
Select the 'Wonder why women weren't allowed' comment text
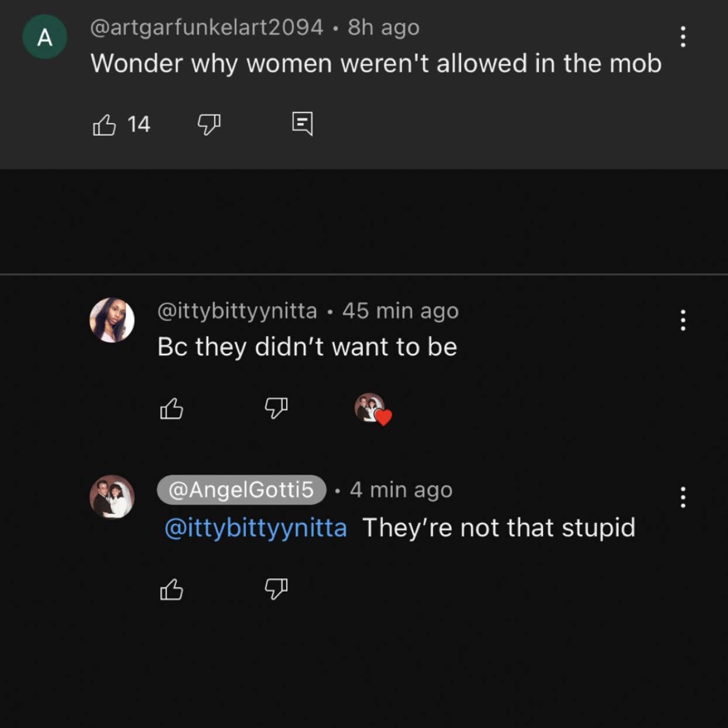(376, 63)
